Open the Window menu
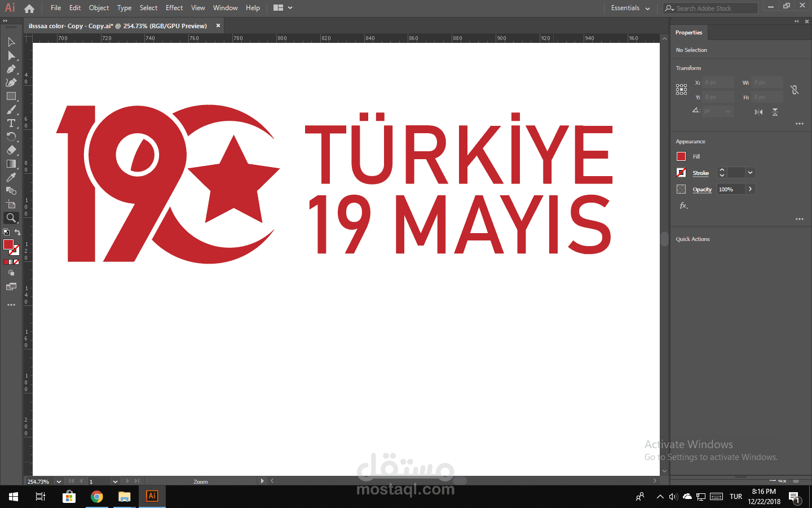The height and width of the screenshot is (508, 812). pos(226,8)
